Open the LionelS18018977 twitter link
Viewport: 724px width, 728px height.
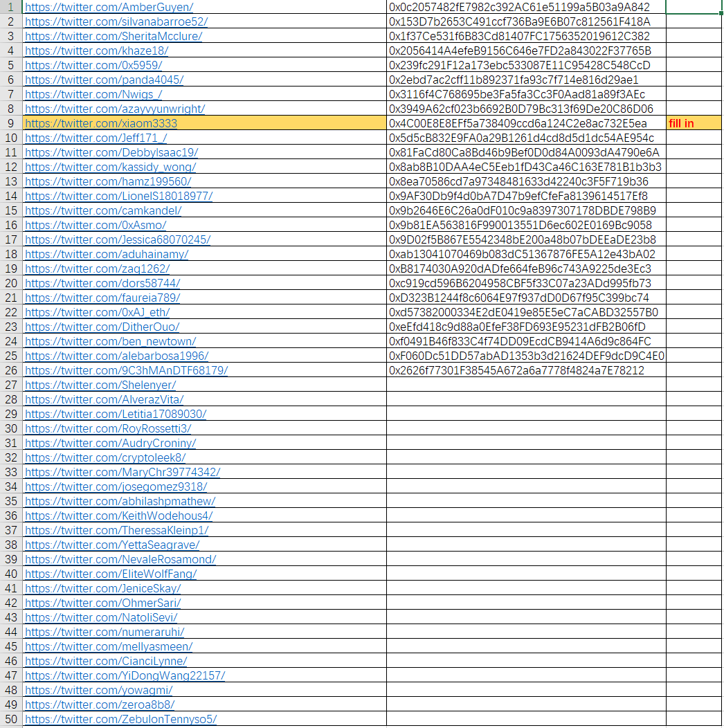coord(119,196)
